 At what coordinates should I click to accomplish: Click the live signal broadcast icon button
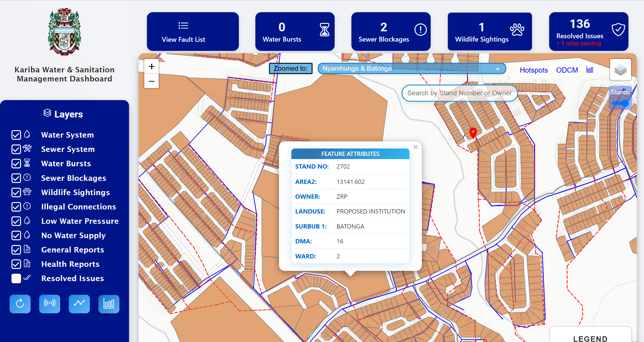pyautogui.click(x=49, y=304)
